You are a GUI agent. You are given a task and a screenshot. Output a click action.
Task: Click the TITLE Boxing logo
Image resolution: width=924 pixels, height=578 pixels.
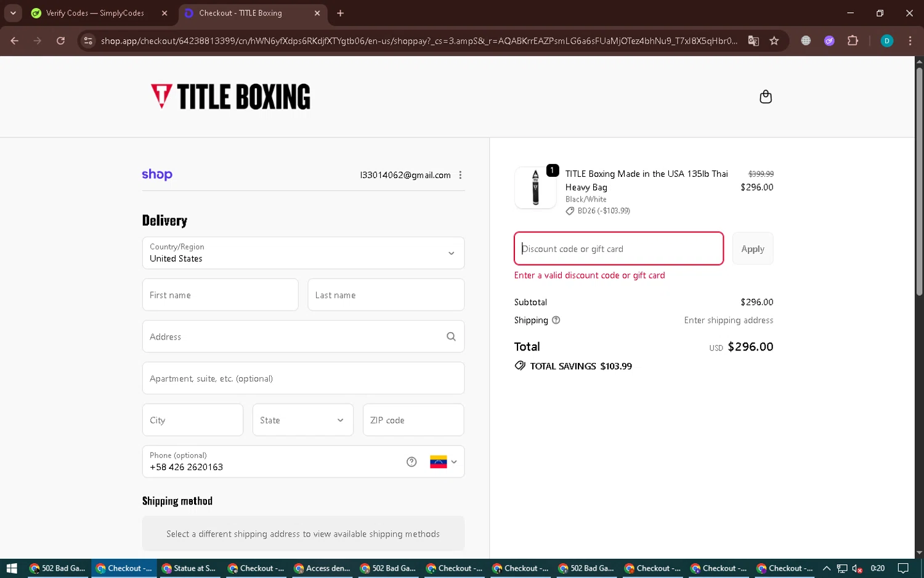[230, 97]
